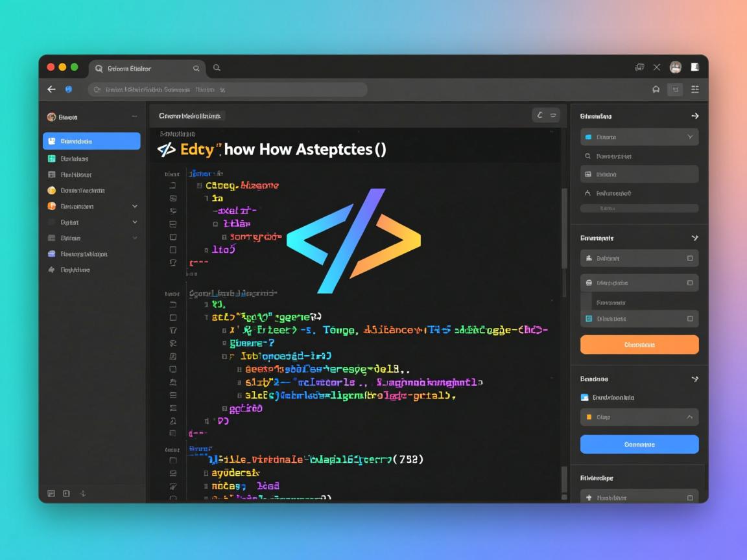The image size is (747, 560).
Task: Click the notification bell icon in the toolbar
Action: [x=656, y=89]
